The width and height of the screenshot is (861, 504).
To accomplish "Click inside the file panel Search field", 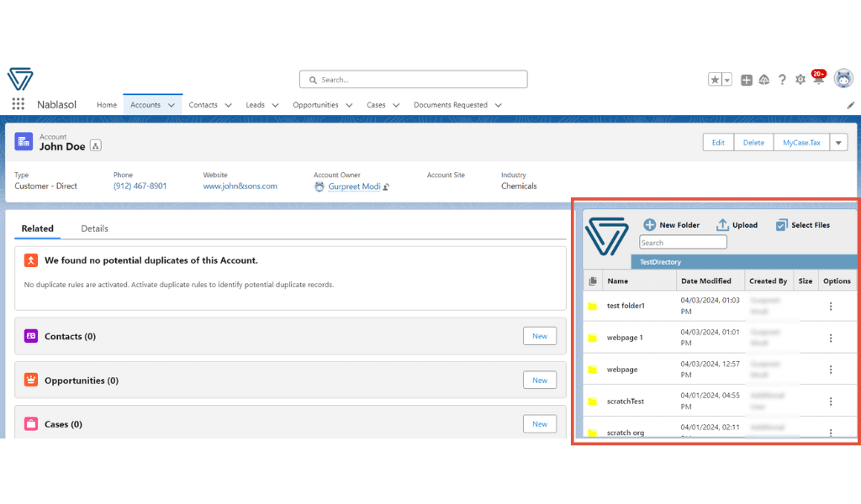I will click(x=683, y=241).
